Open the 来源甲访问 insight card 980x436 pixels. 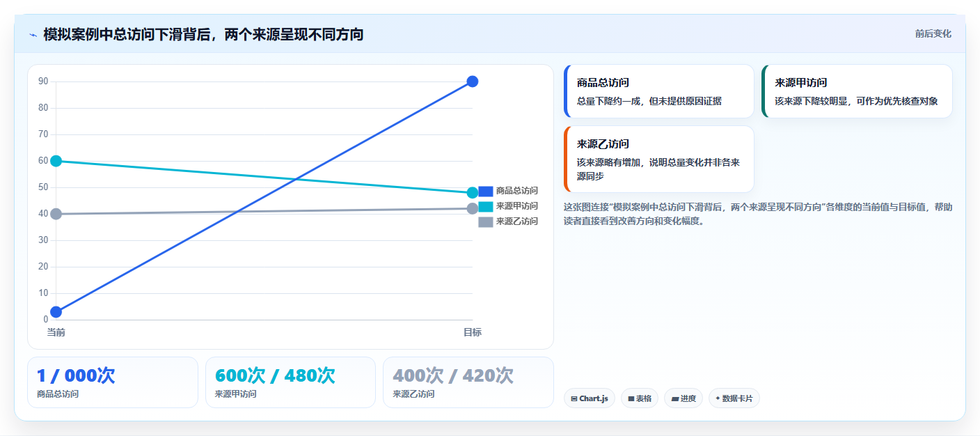coord(857,91)
